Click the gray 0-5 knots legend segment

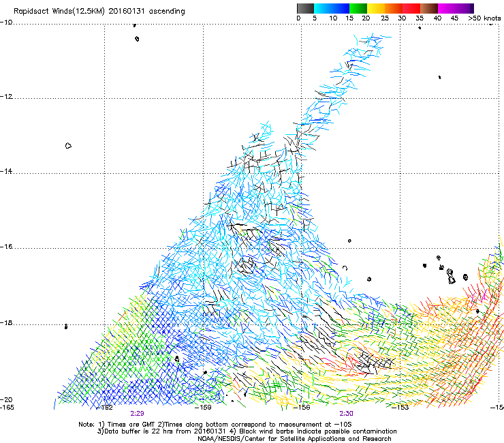click(305, 8)
